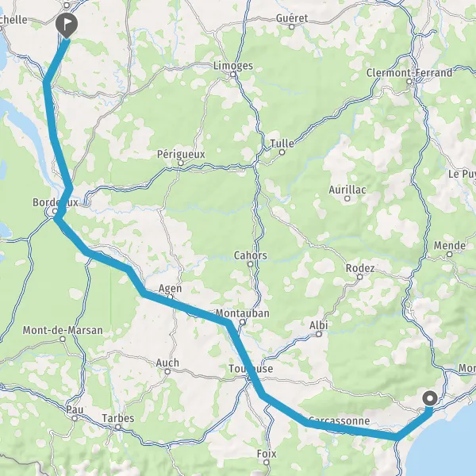476x476 pixels.
Task: Select the Bordeaux city marker
Action: 55,211
